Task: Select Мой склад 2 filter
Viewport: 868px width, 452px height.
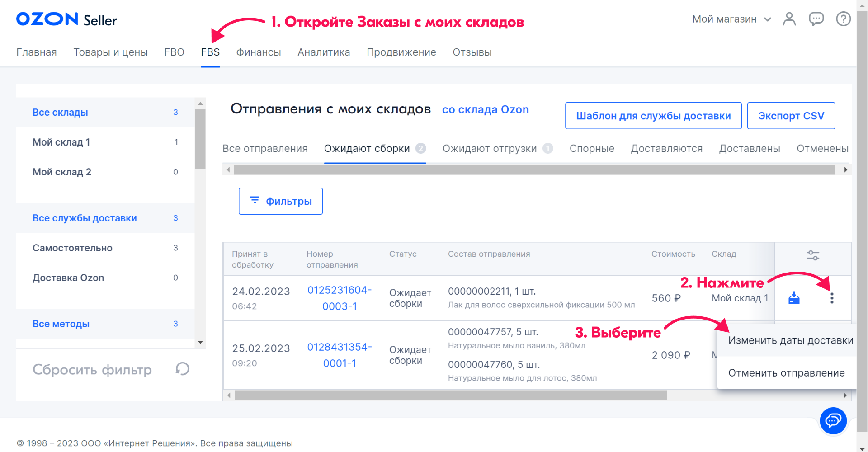Action: pos(105,172)
